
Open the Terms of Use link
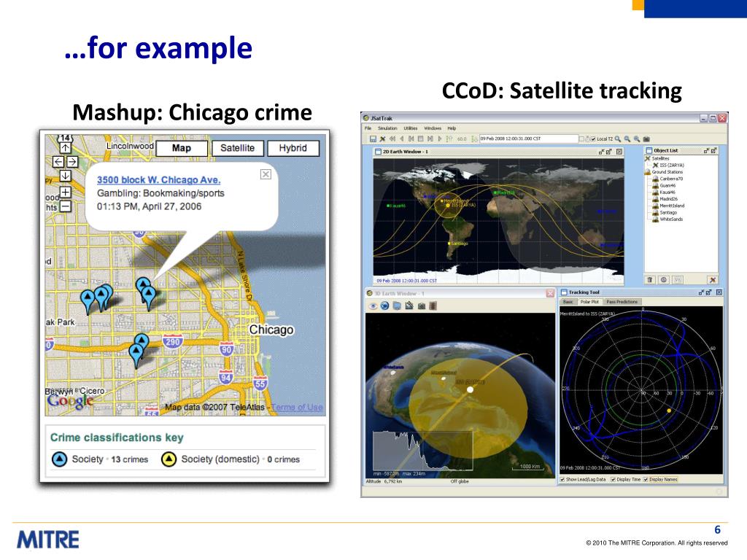(298, 407)
